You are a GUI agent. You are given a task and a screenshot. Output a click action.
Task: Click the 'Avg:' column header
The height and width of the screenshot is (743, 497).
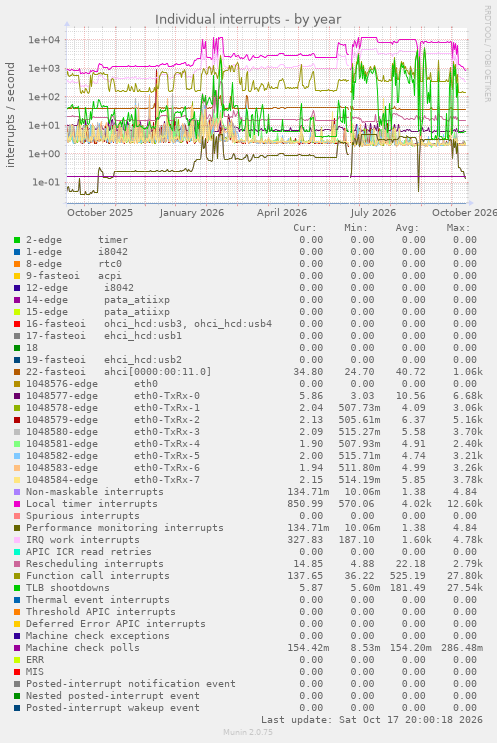click(407, 228)
